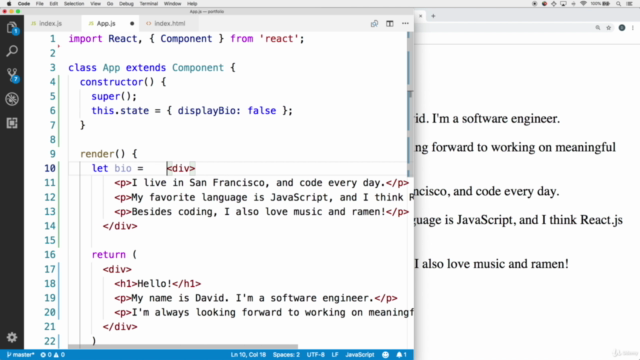Click 'My name is David' code on line 19
Screen dimensions: 640x360
(x=178, y=298)
